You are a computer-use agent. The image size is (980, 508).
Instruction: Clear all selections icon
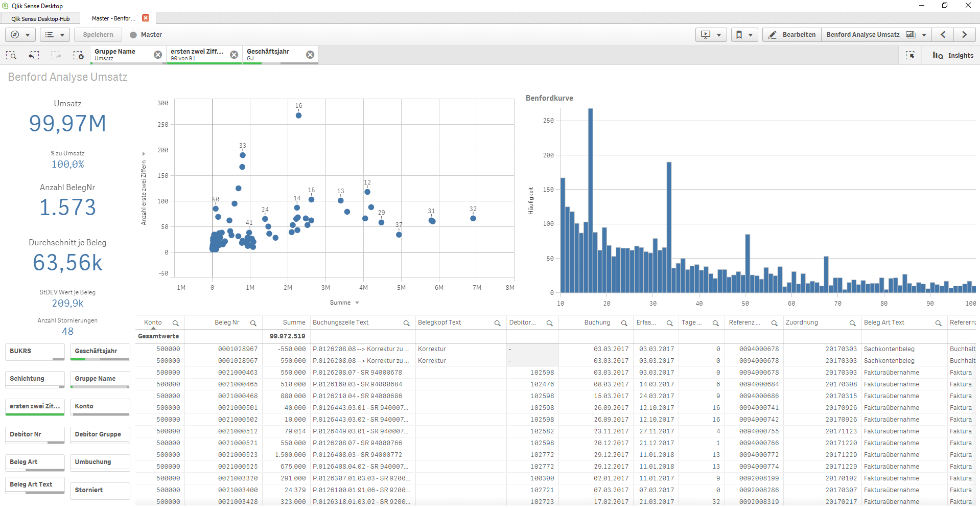click(78, 55)
